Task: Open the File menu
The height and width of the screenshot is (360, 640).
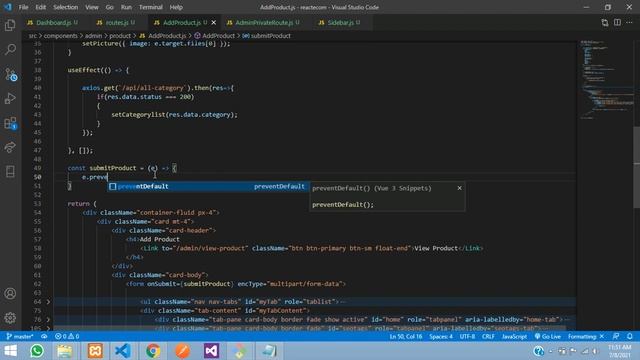Action: (23, 7)
